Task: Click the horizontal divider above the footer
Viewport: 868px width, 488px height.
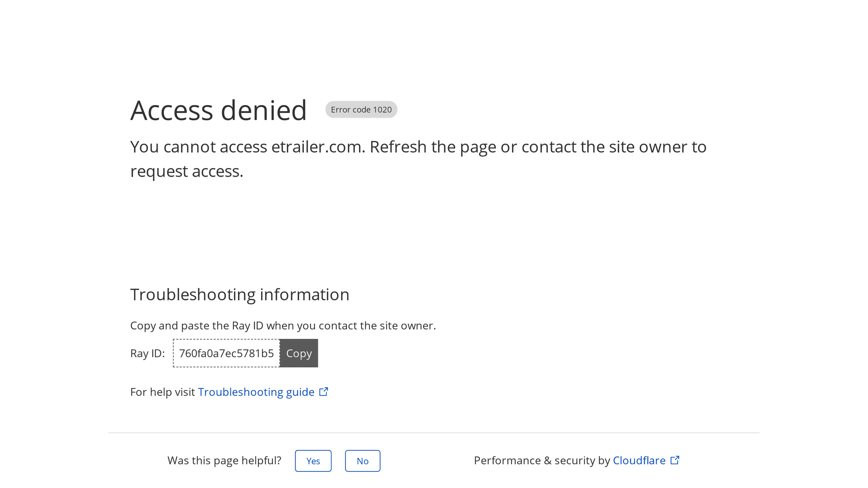Action: pyautogui.click(x=434, y=433)
